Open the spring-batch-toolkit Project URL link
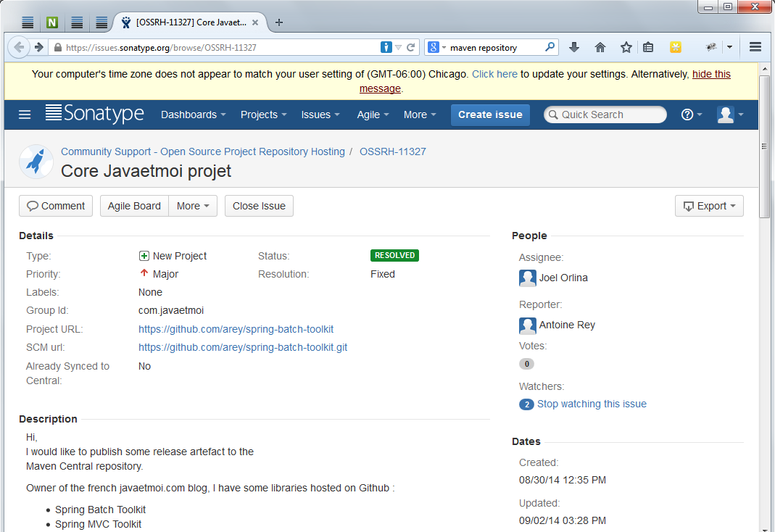Image resolution: width=775 pixels, height=532 pixels. 236,329
